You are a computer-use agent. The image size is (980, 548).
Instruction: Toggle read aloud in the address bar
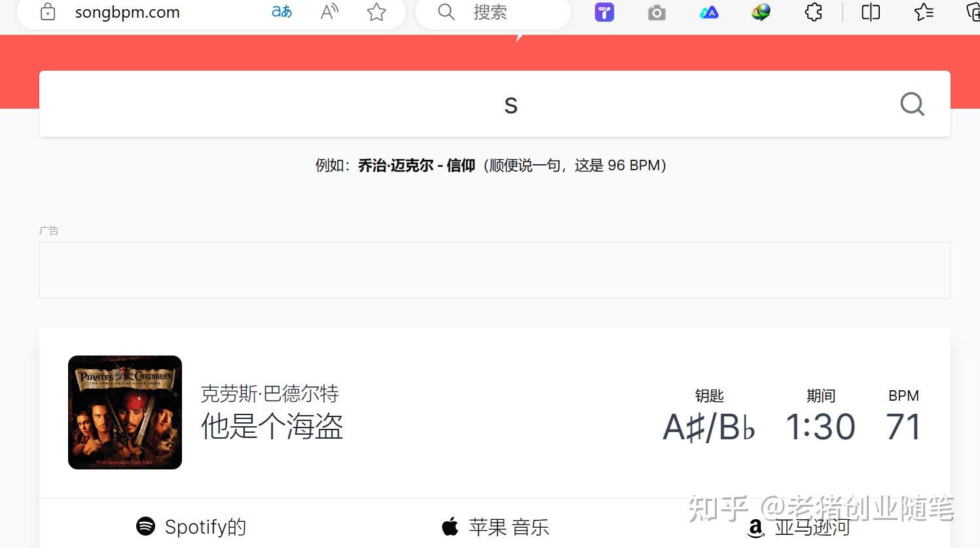(x=329, y=11)
